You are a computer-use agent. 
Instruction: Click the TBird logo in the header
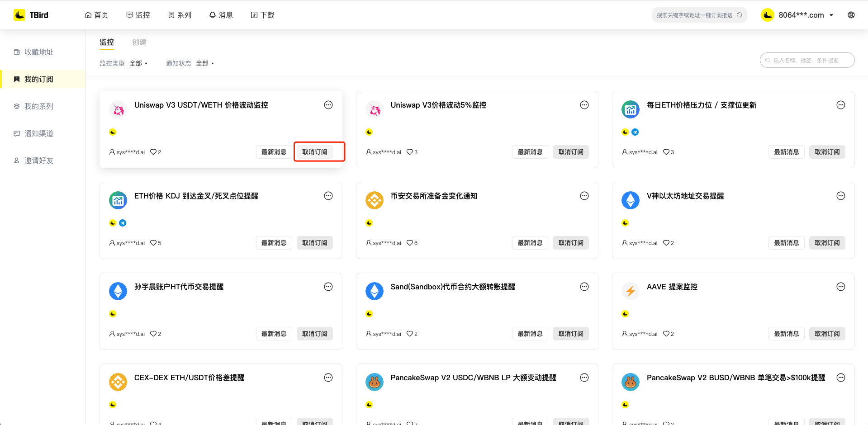[x=31, y=15]
